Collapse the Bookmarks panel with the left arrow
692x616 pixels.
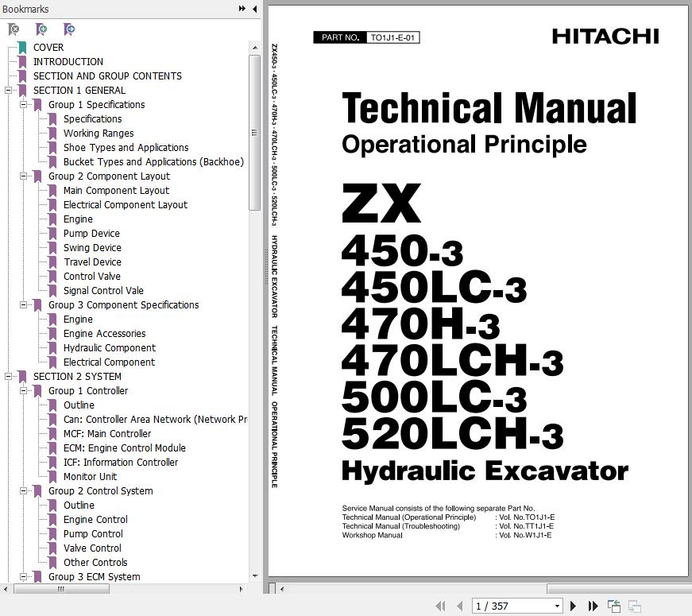pyautogui.click(x=255, y=9)
